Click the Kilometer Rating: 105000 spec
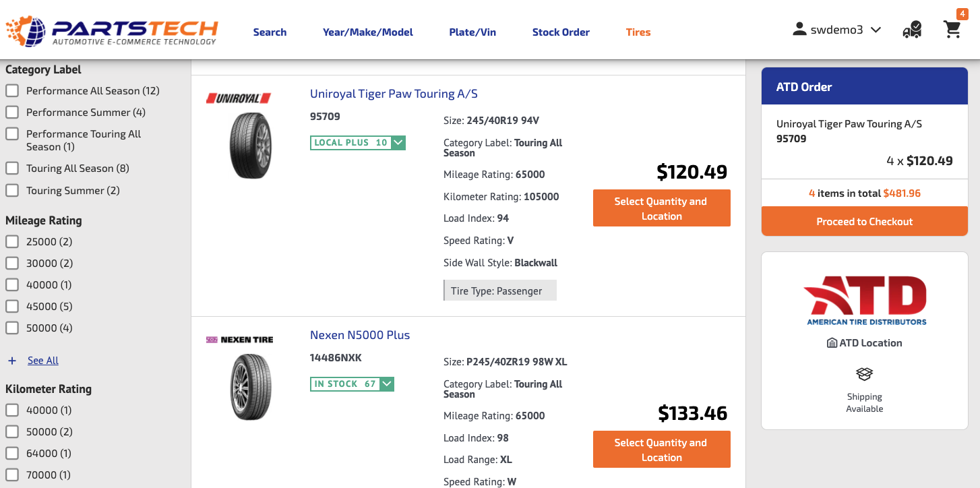The image size is (980, 488). coord(501,197)
